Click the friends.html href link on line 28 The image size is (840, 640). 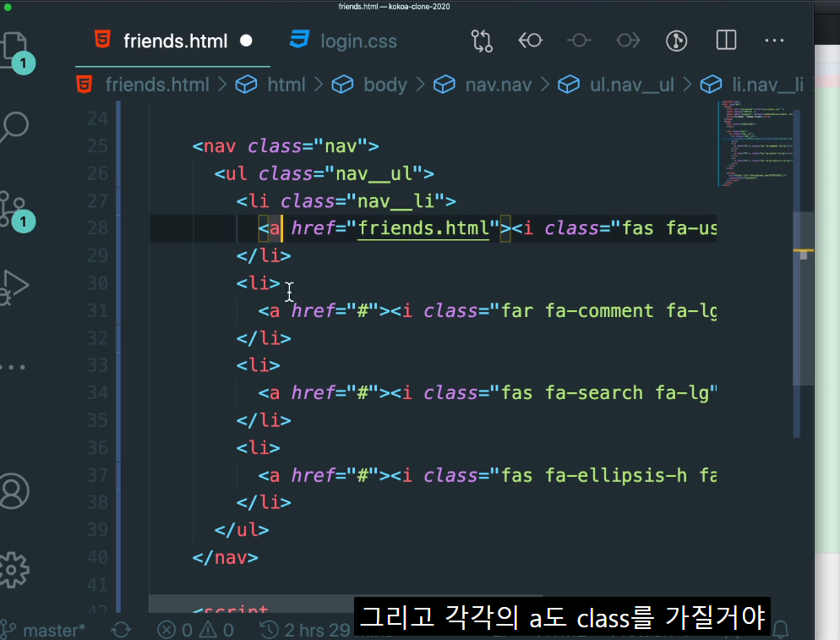pos(423,228)
